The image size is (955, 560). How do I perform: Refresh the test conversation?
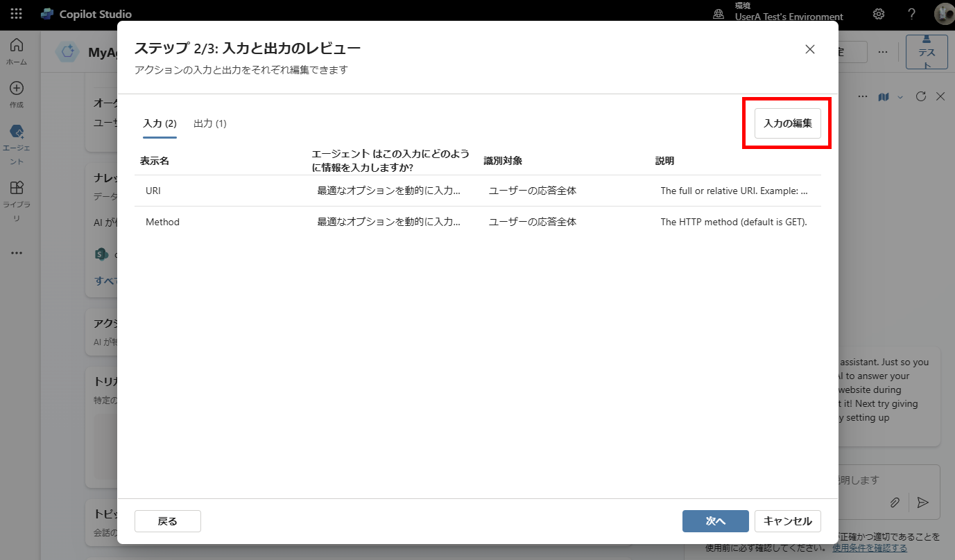pyautogui.click(x=921, y=97)
